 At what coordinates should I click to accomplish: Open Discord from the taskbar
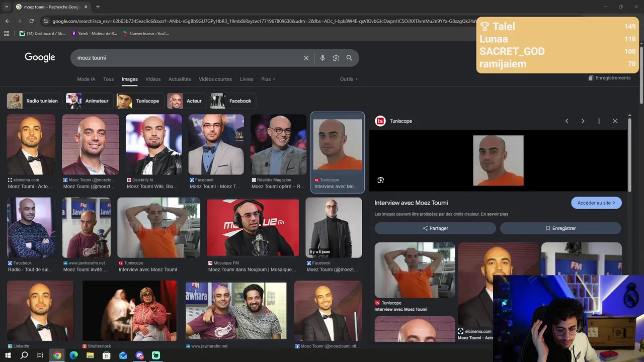[x=139, y=355]
